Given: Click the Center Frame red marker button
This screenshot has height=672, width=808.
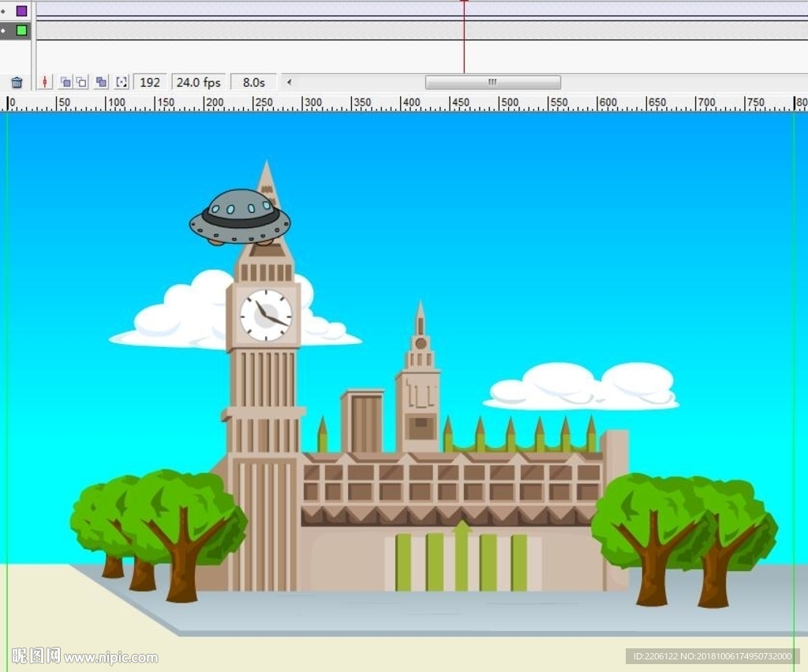Looking at the screenshot, I should (x=45, y=82).
